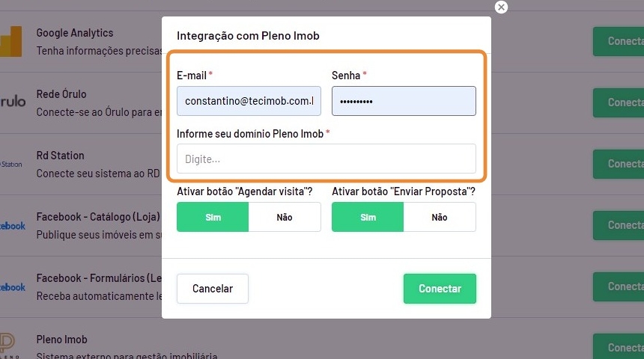Select Não for "Enviar Proposta" button
The width and height of the screenshot is (644, 359).
coord(440,217)
